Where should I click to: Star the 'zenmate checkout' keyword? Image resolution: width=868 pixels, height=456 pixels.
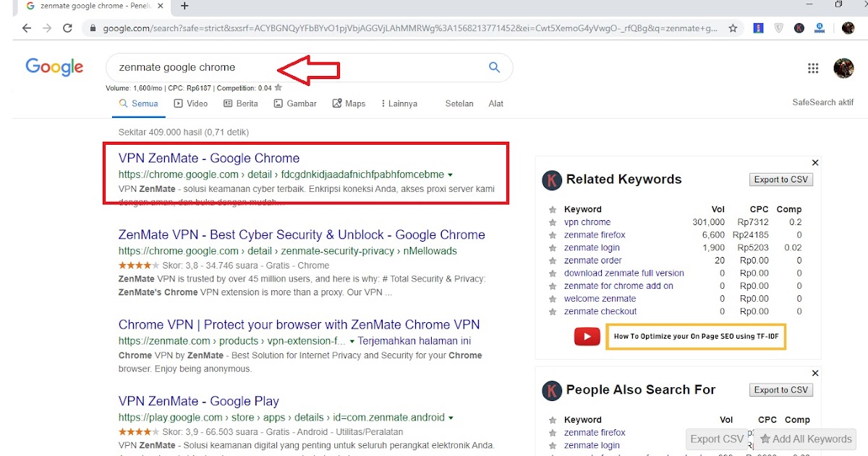click(553, 312)
